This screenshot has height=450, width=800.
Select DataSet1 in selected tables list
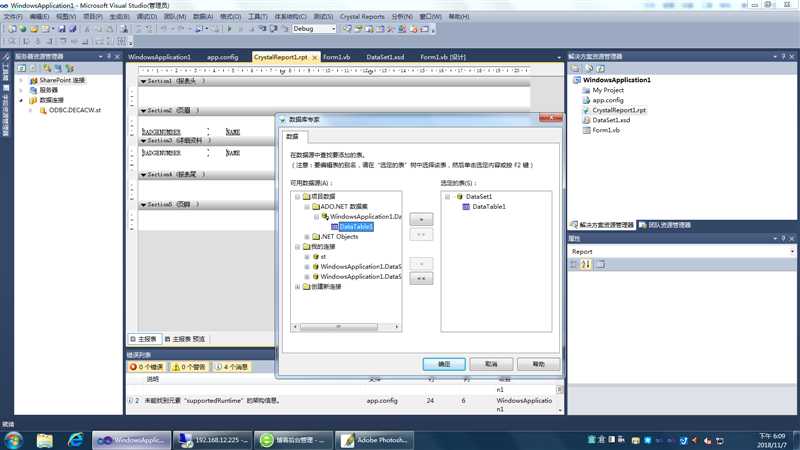pyautogui.click(x=479, y=197)
